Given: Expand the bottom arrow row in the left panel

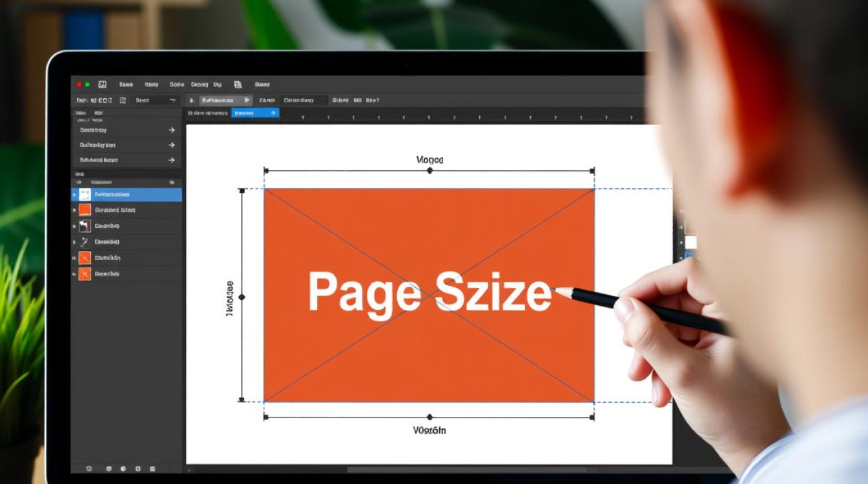Looking at the screenshot, I should coord(171,160).
